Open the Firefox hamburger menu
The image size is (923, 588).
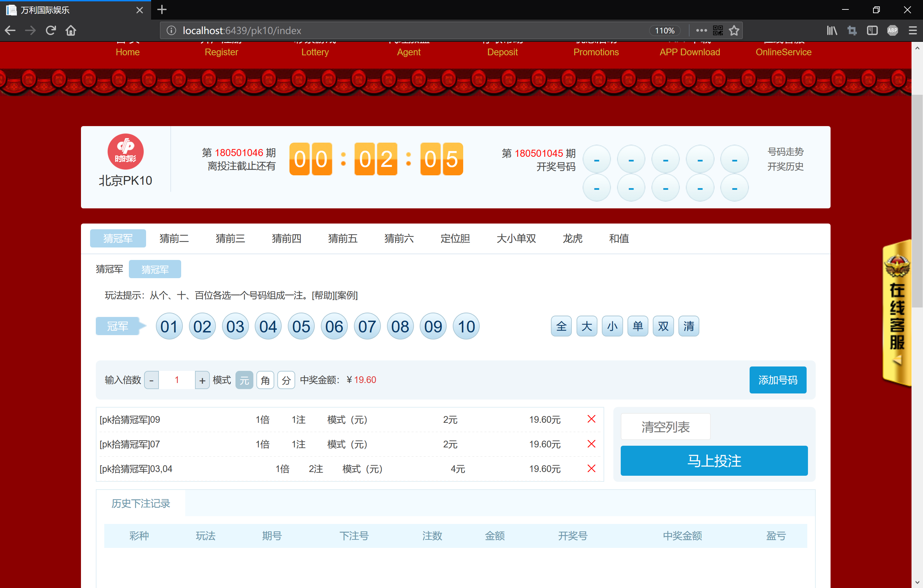click(913, 30)
